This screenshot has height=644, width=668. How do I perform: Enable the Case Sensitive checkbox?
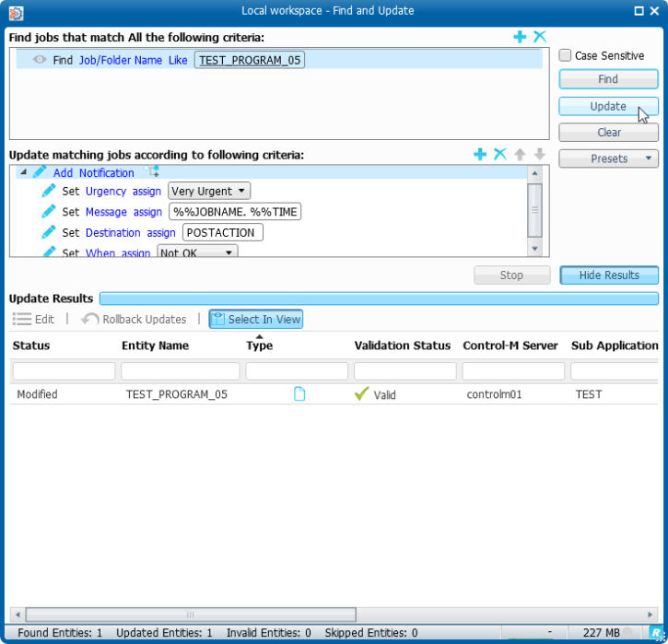click(x=566, y=55)
